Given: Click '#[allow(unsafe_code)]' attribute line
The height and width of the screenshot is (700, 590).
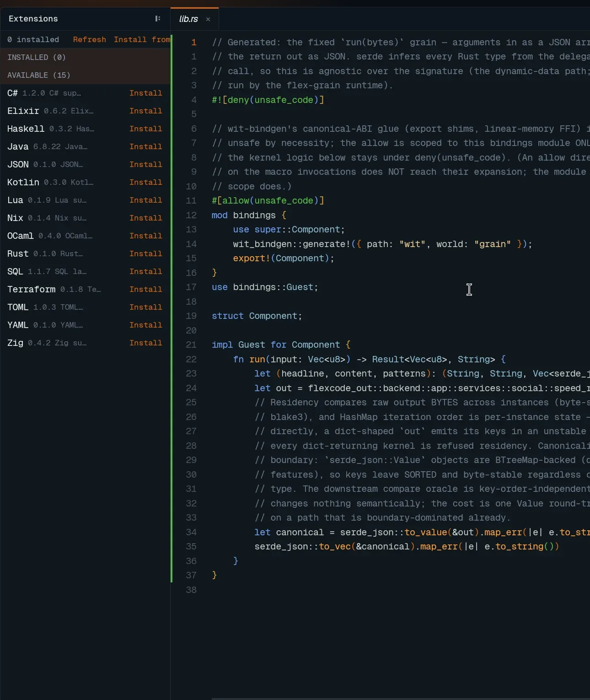Looking at the screenshot, I should (x=268, y=201).
